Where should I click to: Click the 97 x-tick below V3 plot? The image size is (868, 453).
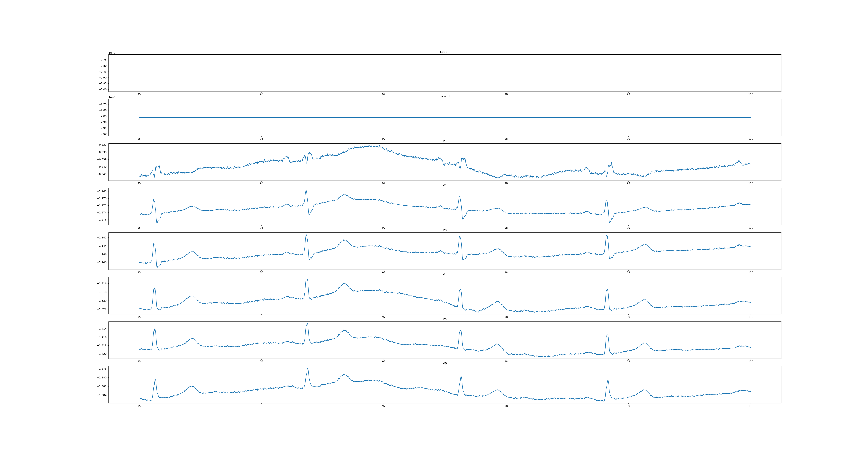[384, 272]
